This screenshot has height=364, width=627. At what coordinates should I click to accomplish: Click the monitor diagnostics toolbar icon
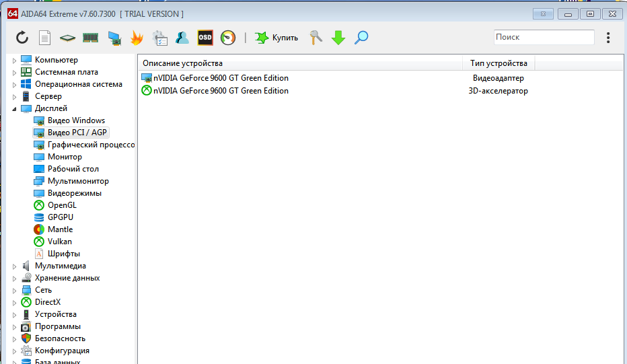click(x=114, y=38)
